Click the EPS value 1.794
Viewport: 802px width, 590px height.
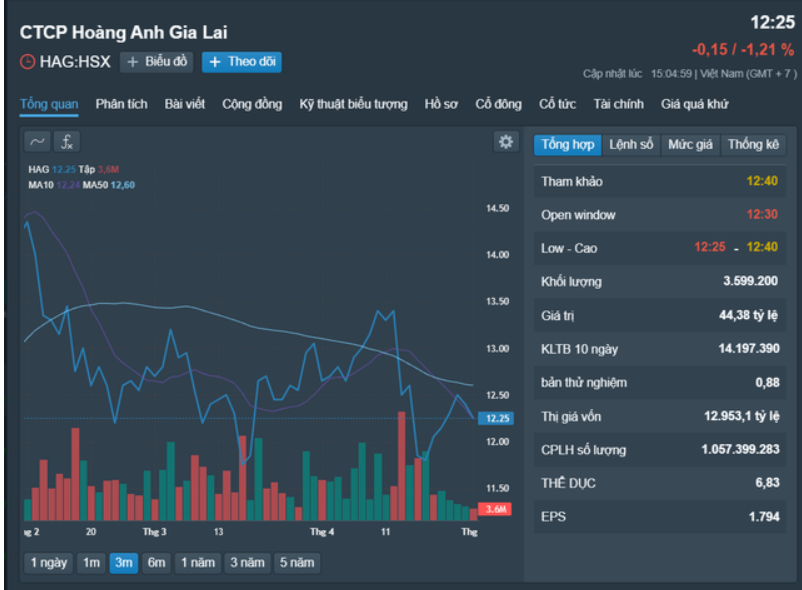click(764, 517)
